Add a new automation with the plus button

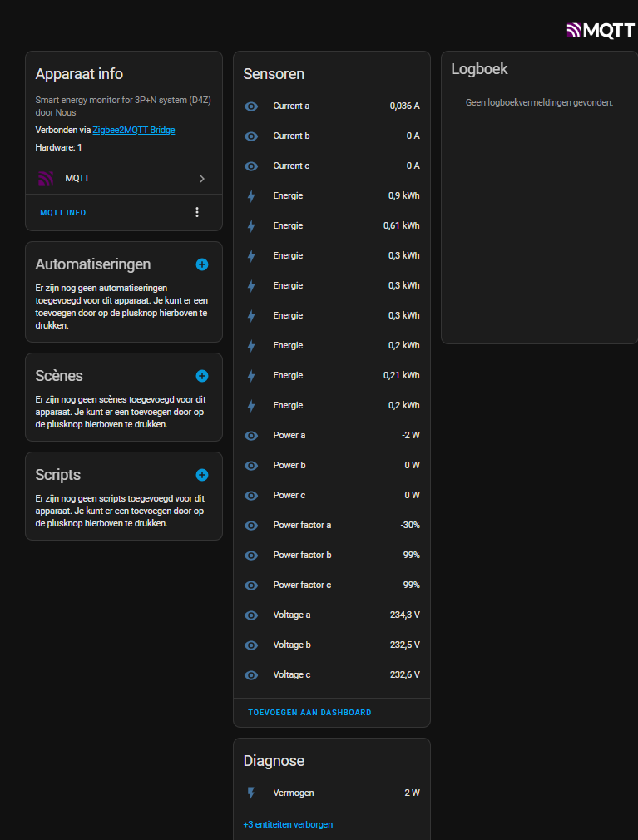[x=202, y=264]
